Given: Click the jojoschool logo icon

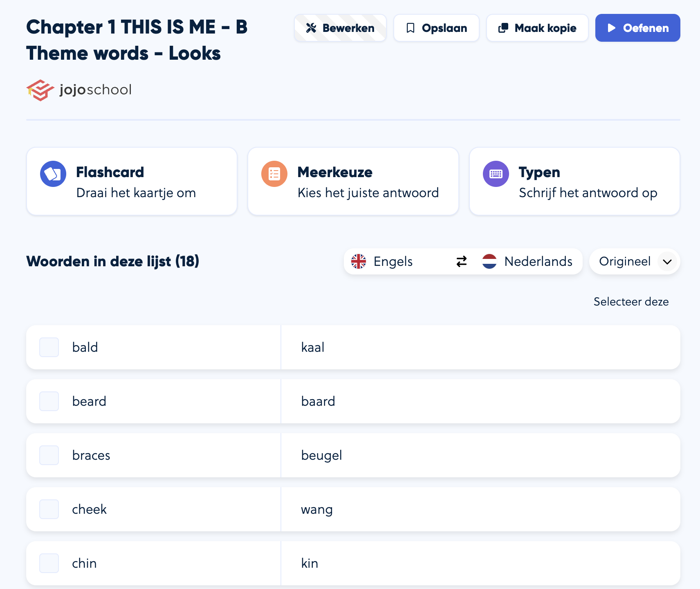Looking at the screenshot, I should point(40,90).
